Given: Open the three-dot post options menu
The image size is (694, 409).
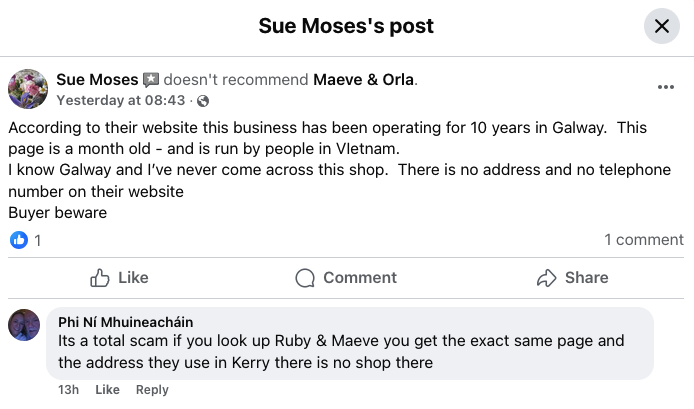Looking at the screenshot, I should tap(666, 87).
